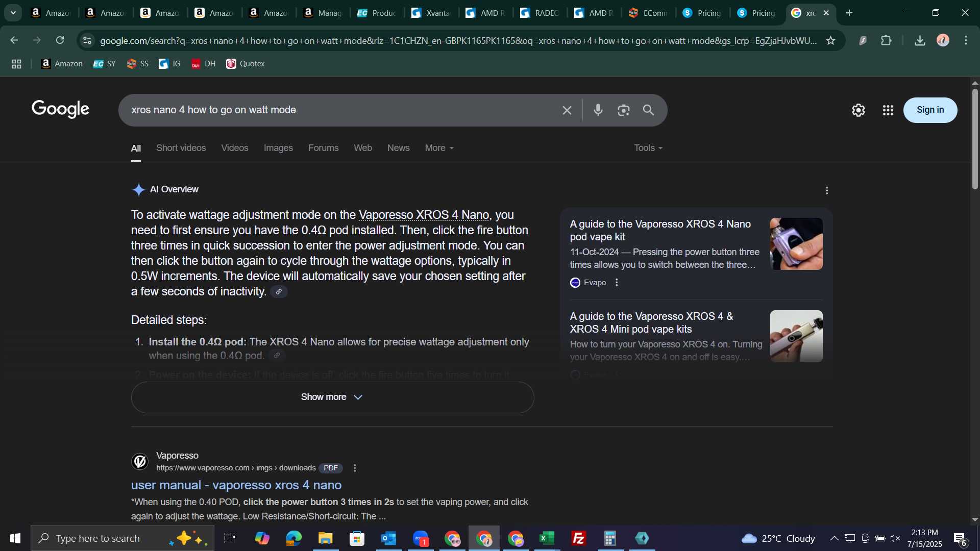Reload the current page
The image size is (980, 551).
point(60,40)
